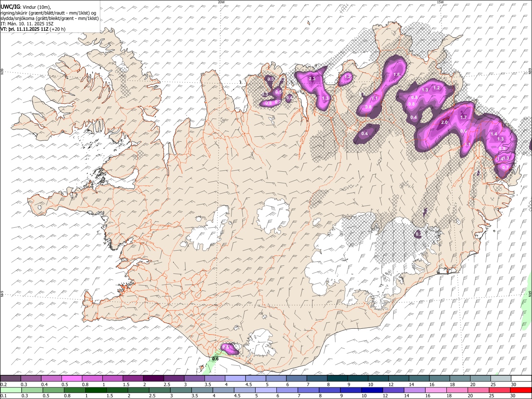Pick the 25 red-pink swatch in the lower legend
532x399 pixels.
500,390
